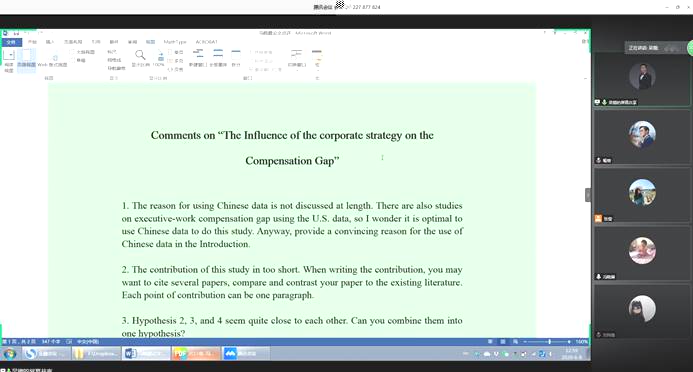Open the Read Mode view
Viewport: 693px width, 372px height.
coord(9,60)
